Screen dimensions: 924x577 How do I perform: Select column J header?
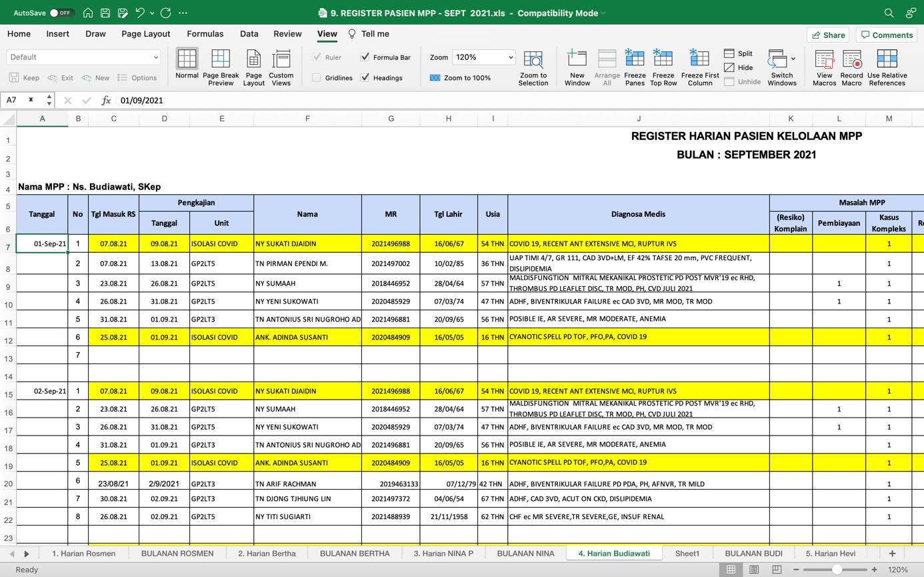(639, 119)
